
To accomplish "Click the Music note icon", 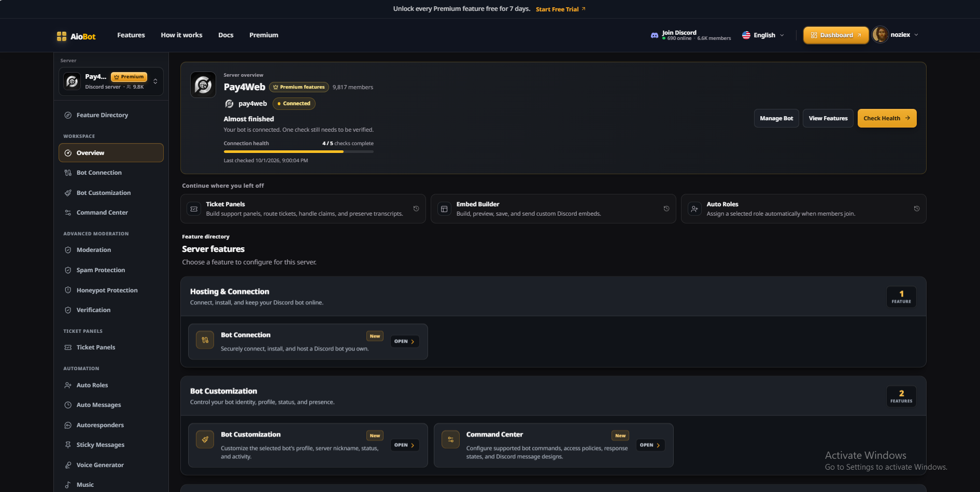I will pyautogui.click(x=68, y=485).
